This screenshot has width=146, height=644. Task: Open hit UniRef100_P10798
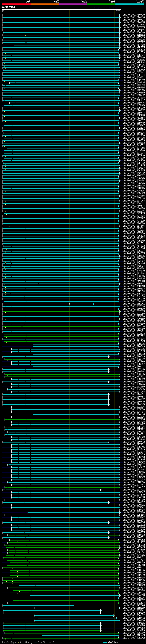[134, 22]
